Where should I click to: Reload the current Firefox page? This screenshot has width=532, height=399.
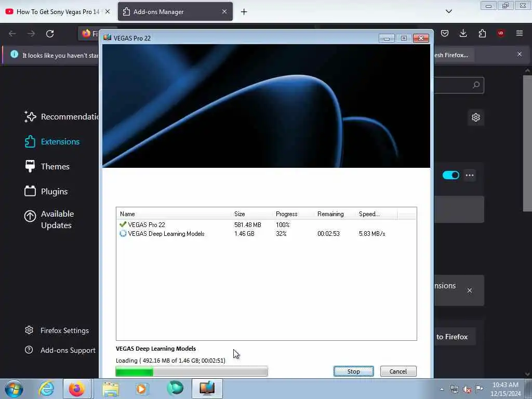click(50, 33)
